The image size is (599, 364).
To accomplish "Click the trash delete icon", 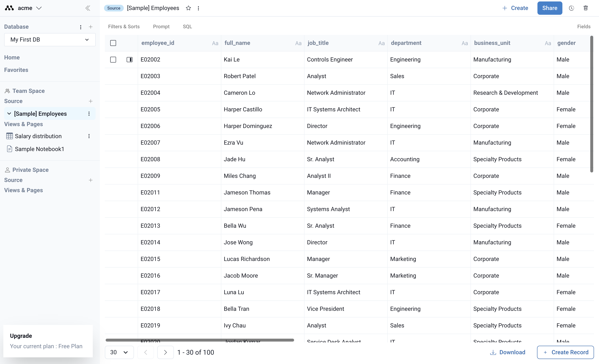I will 586,8.
